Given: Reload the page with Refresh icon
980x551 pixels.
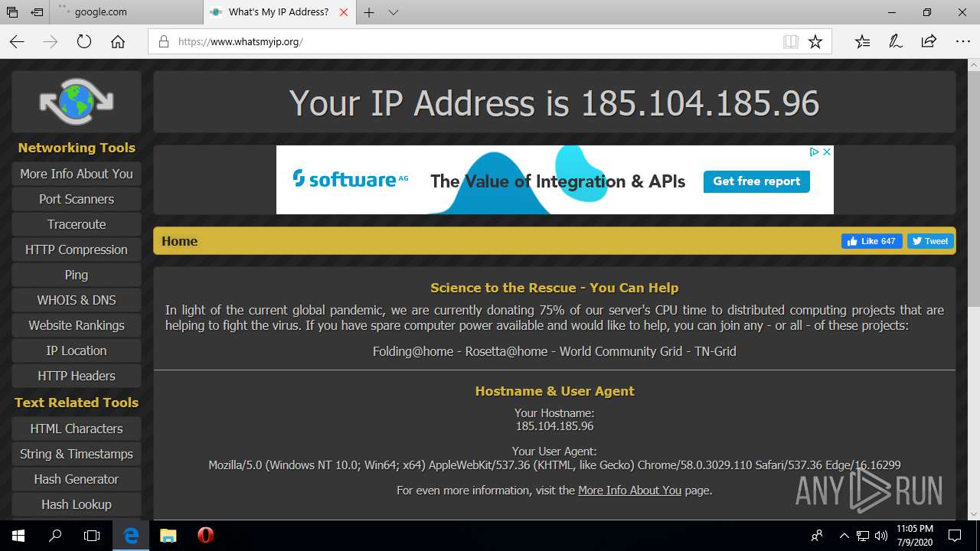Looking at the screenshot, I should [84, 41].
